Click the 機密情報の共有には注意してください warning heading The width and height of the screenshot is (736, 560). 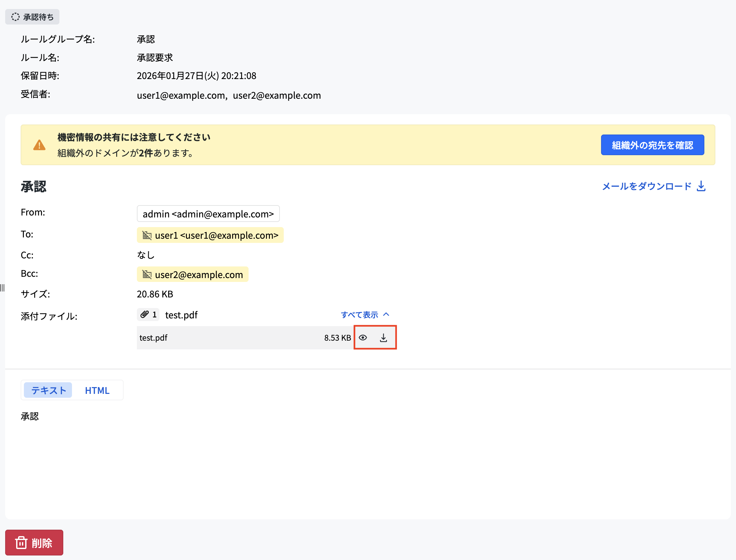[x=134, y=137]
